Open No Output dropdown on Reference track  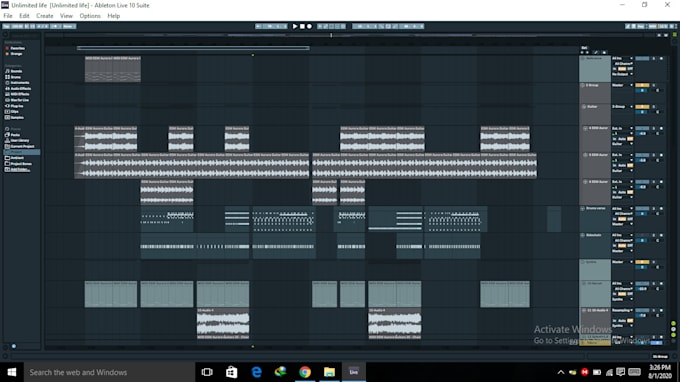622,75
